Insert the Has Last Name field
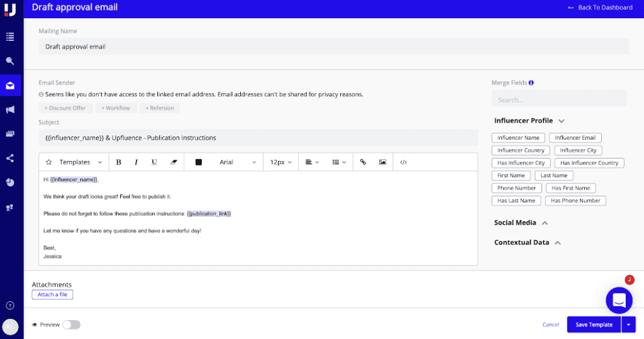This screenshot has width=644, height=339. click(516, 201)
